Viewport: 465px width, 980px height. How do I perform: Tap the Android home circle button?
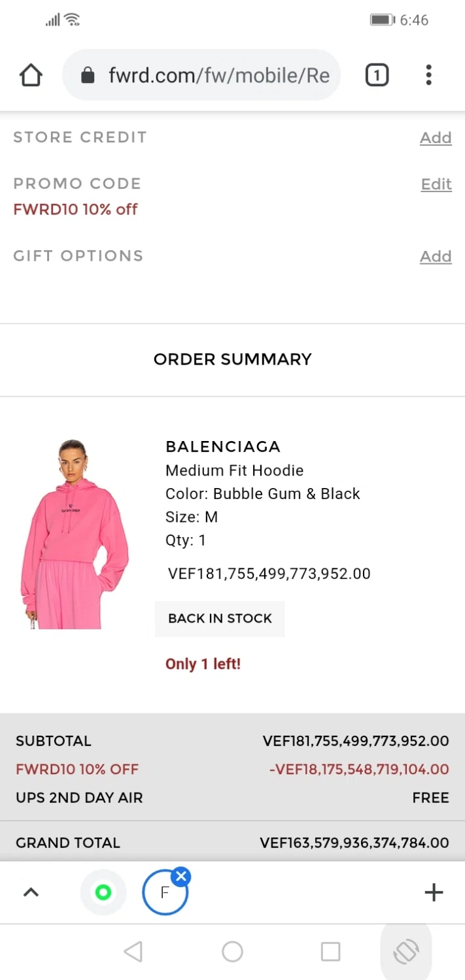tap(232, 952)
